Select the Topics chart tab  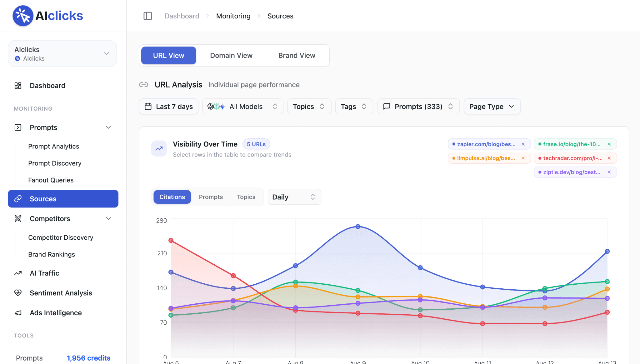coord(246,197)
